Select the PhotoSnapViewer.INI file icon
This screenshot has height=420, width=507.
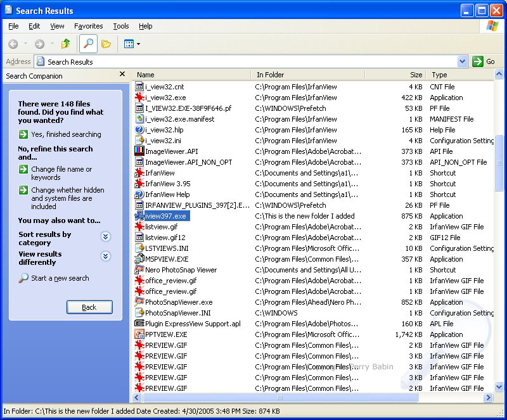pyautogui.click(x=139, y=313)
